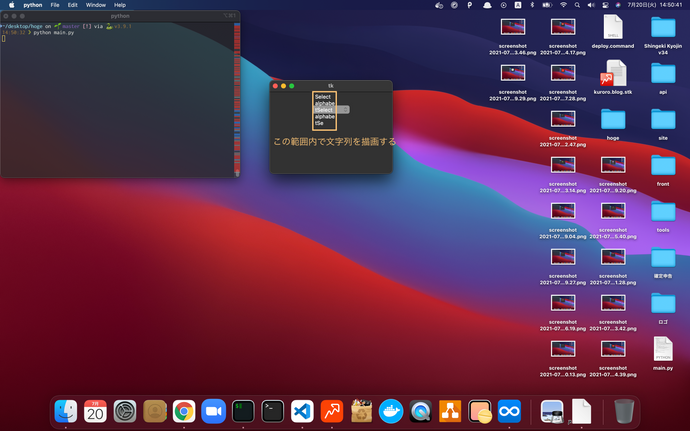Open the app with pill icon in Dock
Screen dimensions: 690x431
[x=480, y=411]
